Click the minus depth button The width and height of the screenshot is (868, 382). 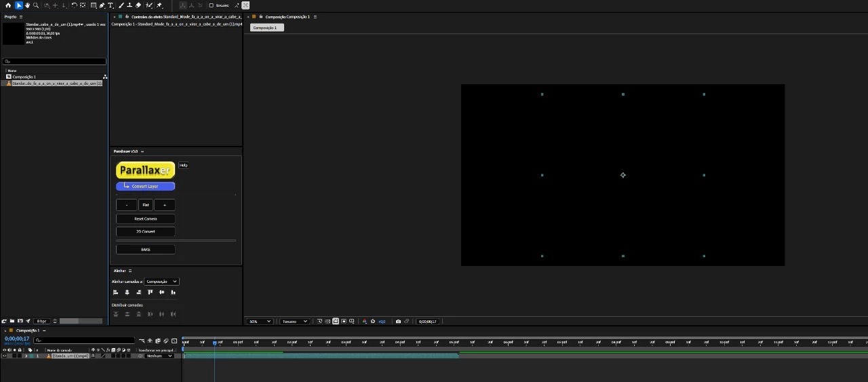[x=126, y=205]
